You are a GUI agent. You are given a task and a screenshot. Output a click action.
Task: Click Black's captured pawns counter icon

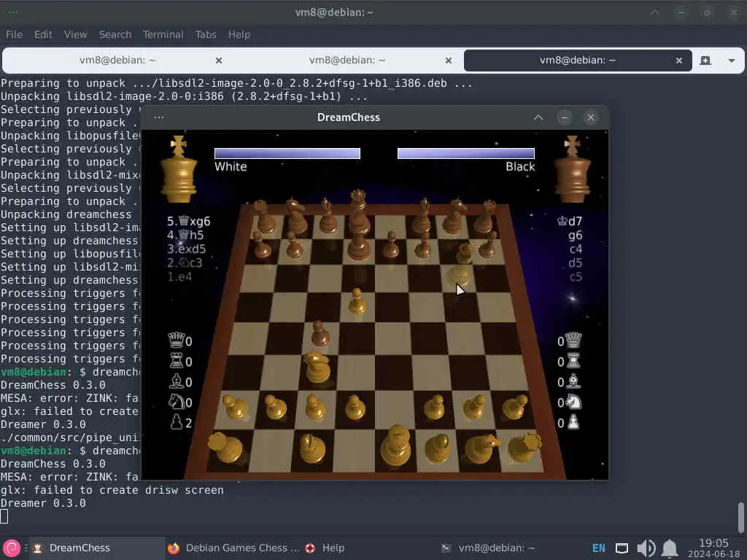point(573,422)
